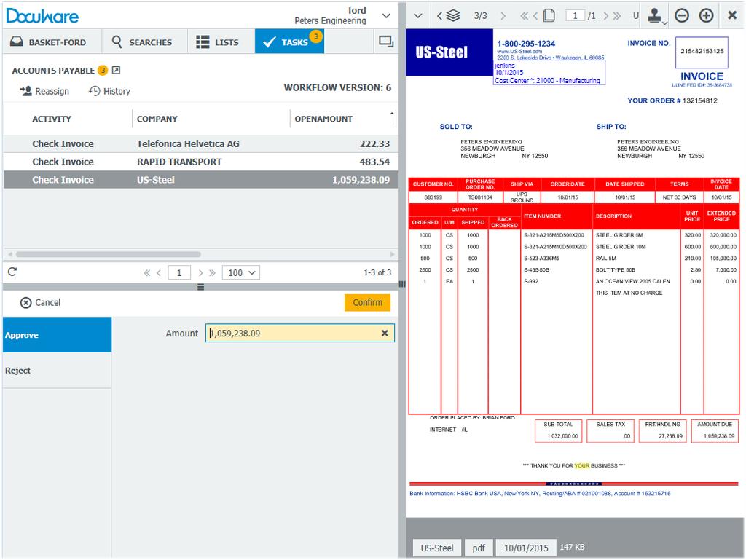Expand the viewer toolbar dropdown chevron
The image size is (746, 560).
(417, 16)
